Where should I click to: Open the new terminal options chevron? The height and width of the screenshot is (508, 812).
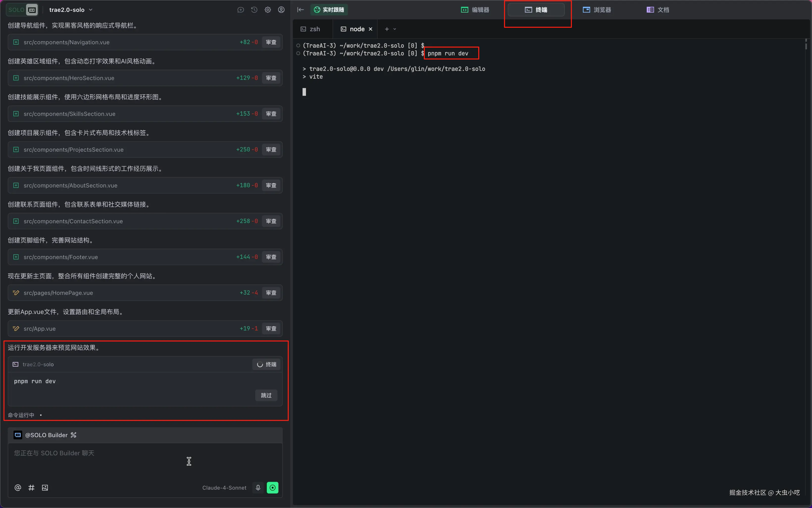click(395, 29)
